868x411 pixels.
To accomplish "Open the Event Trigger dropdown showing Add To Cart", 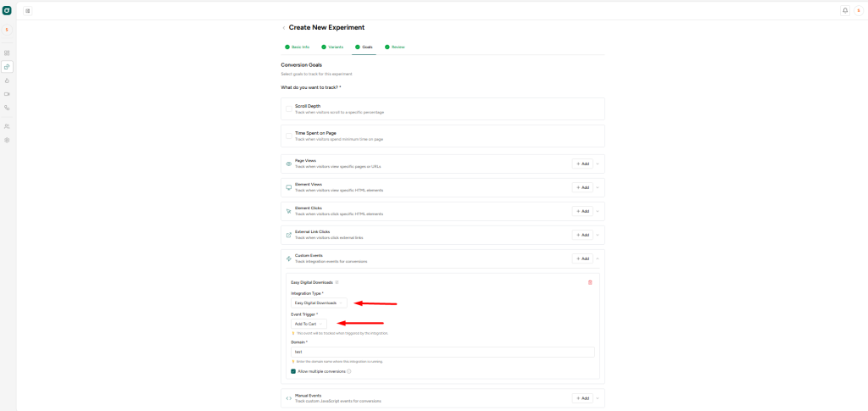I will coord(309,324).
